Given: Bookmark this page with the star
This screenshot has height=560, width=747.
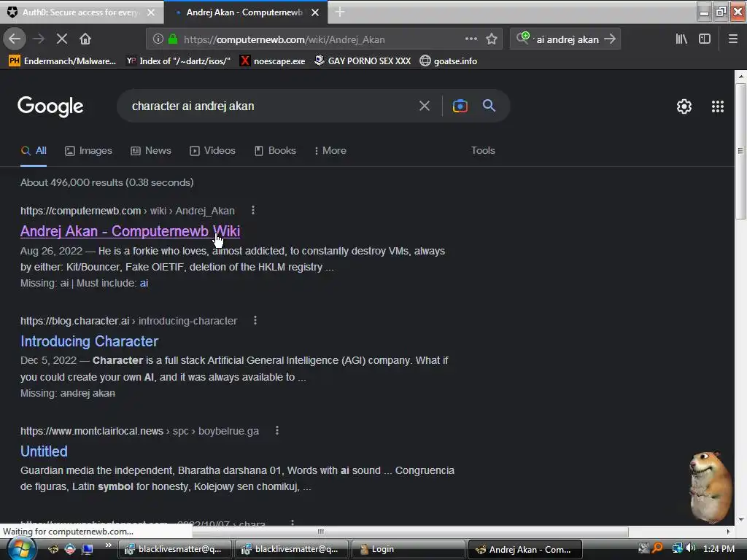Looking at the screenshot, I should [x=492, y=39].
